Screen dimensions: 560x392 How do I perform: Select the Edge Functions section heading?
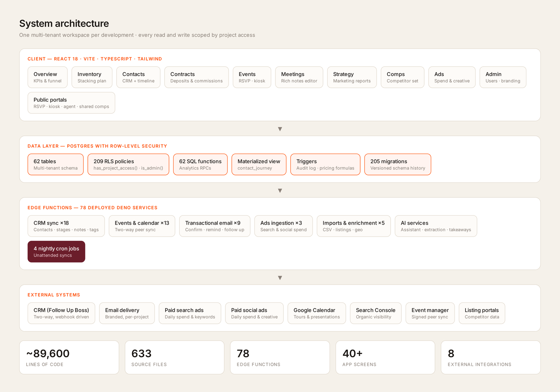click(x=92, y=208)
